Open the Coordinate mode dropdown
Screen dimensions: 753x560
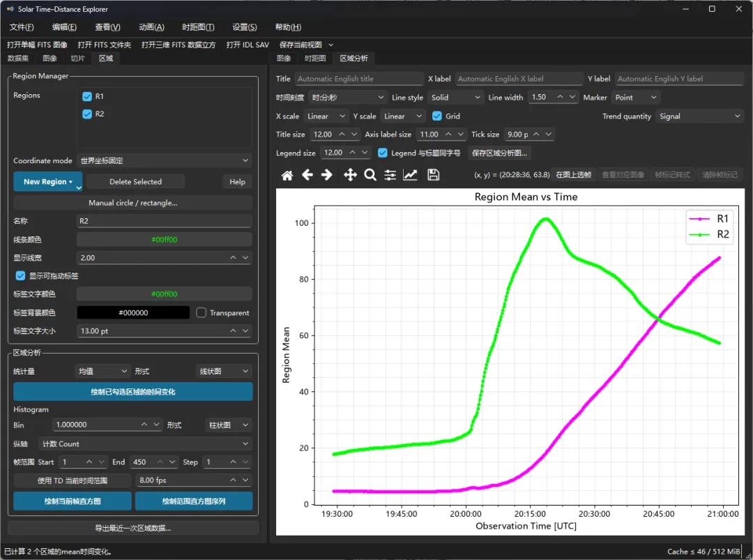click(165, 160)
